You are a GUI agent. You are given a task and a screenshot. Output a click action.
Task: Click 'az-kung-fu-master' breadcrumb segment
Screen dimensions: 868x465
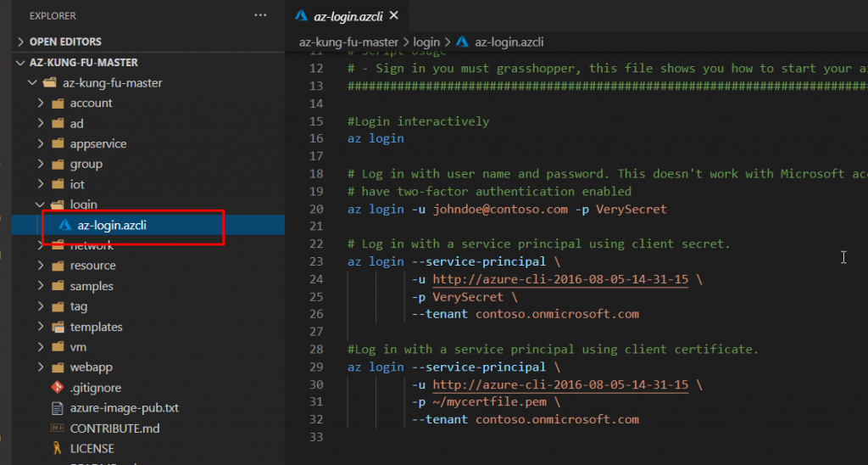tap(348, 42)
